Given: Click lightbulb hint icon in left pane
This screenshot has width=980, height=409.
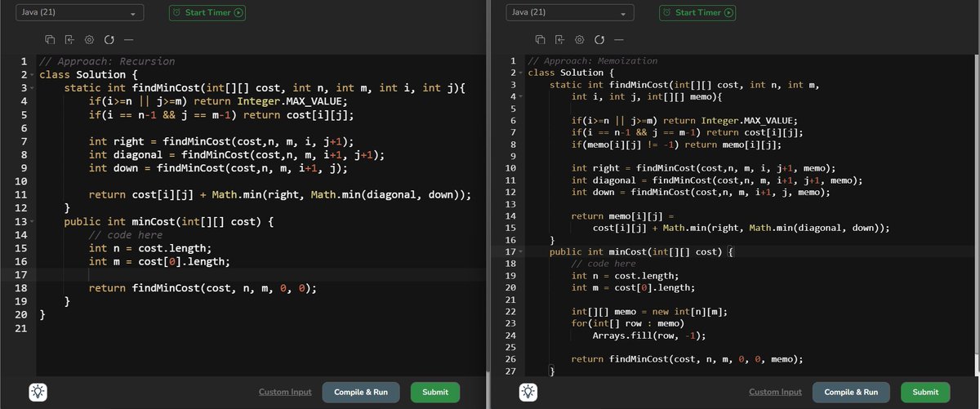Looking at the screenshot, I should tap(38, 392).
